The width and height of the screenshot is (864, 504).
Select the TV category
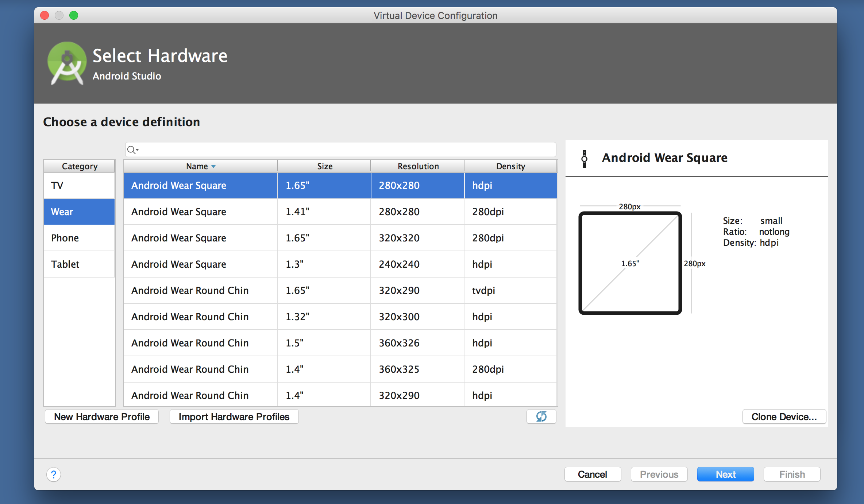(79, 185)
